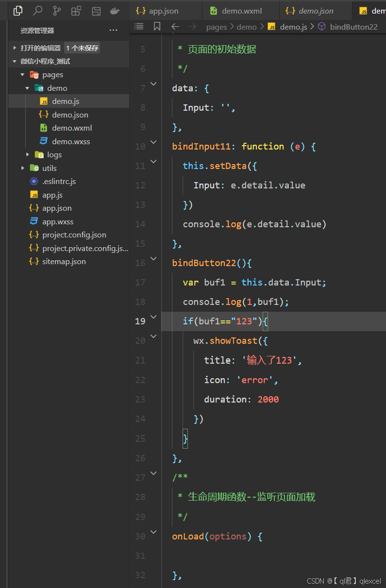Fold bindButton22 function at line 16
This screenshot has height=588, width=386.
click(153, 259)
